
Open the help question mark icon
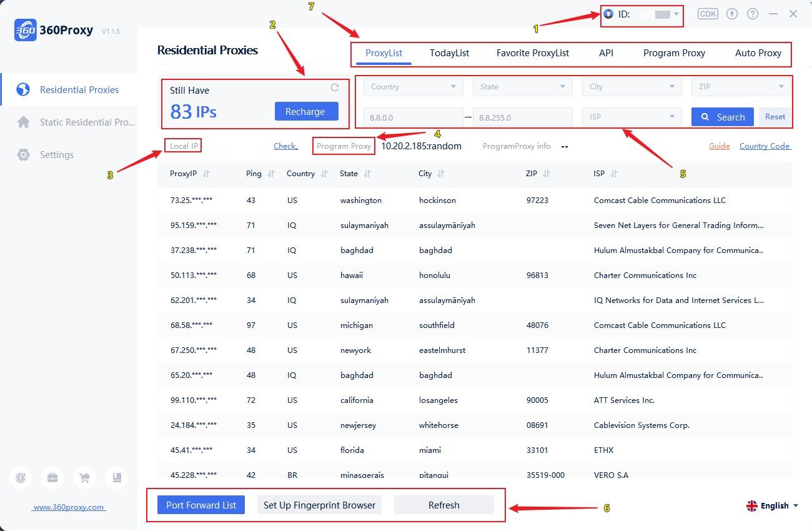point(753,14)
